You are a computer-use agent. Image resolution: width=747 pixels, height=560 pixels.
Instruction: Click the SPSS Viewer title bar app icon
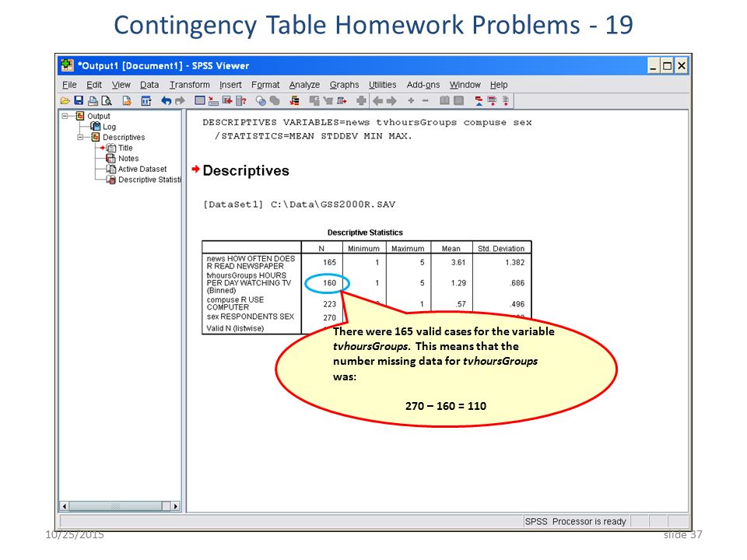pyautogui.click(x=67, y=65)
